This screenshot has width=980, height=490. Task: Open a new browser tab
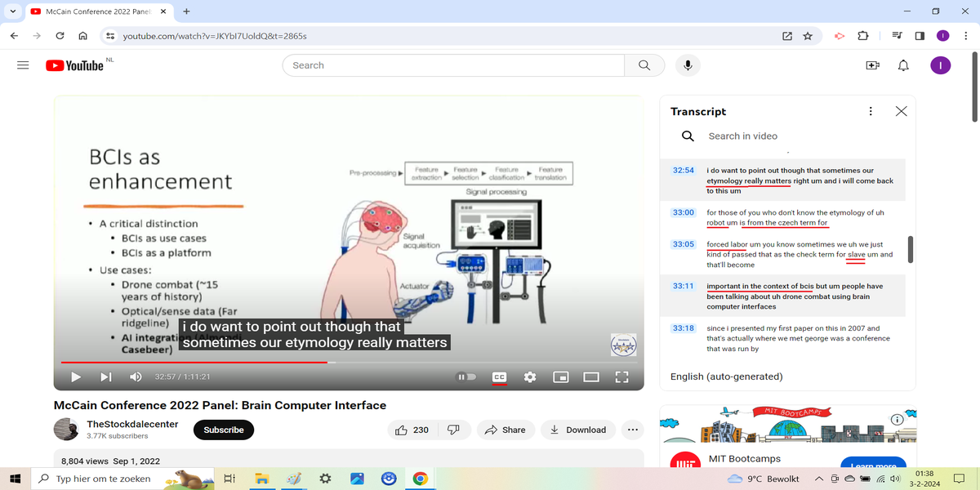[186, 11]
